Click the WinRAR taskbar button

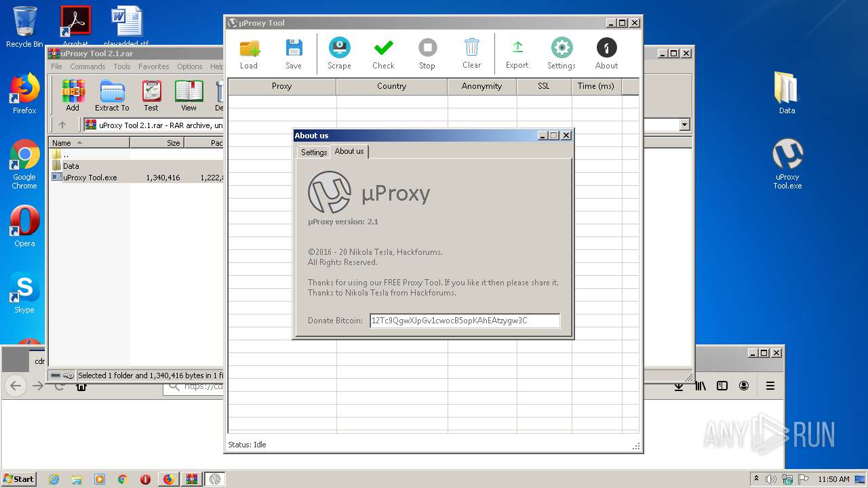191,479
